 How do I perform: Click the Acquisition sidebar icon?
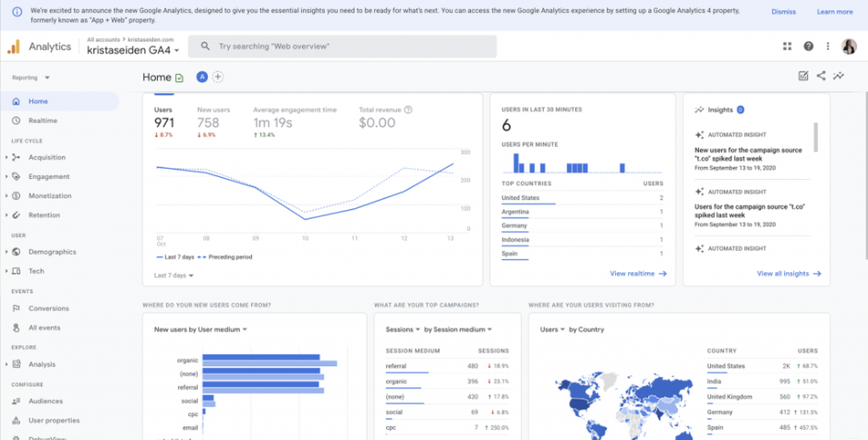pos(17,158)
